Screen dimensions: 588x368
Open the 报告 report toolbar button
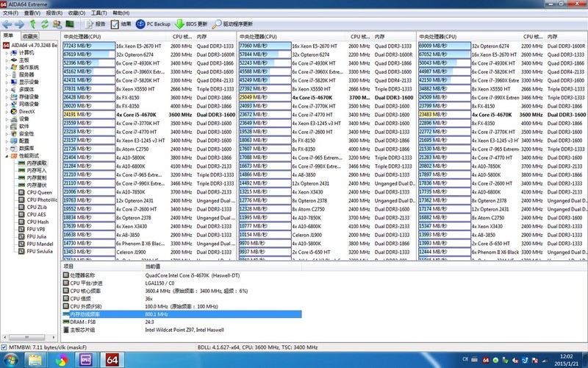pos(95,24)
